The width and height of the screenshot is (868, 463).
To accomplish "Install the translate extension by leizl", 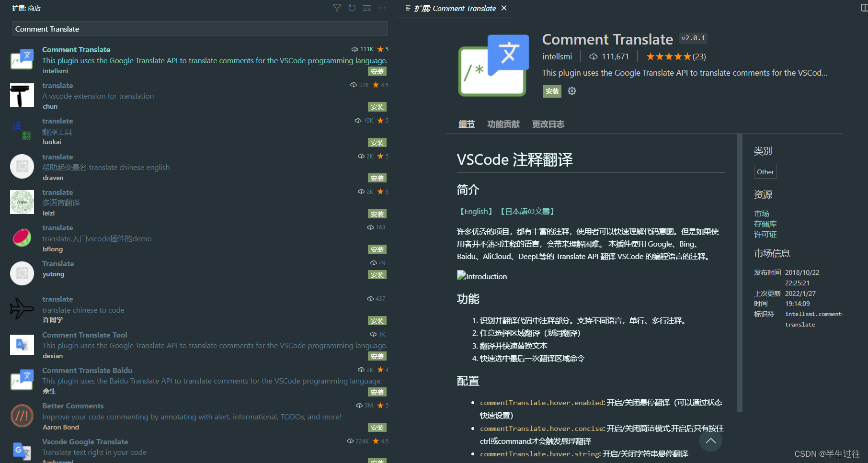I will (377, 214).
